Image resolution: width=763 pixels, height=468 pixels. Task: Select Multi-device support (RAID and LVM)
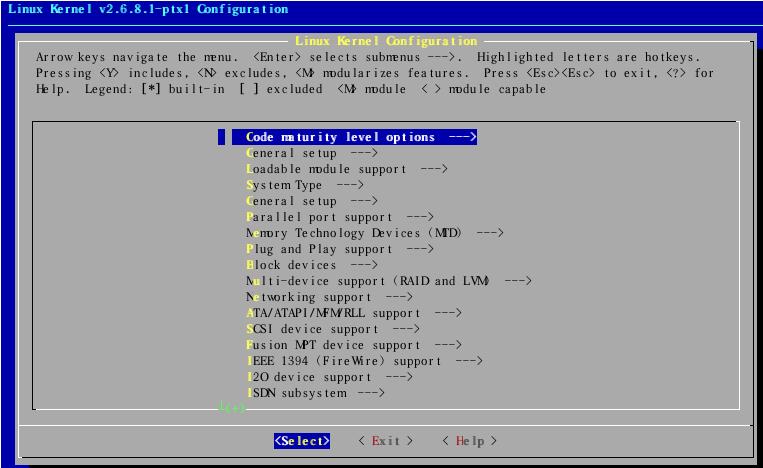(x=389, y=281)
